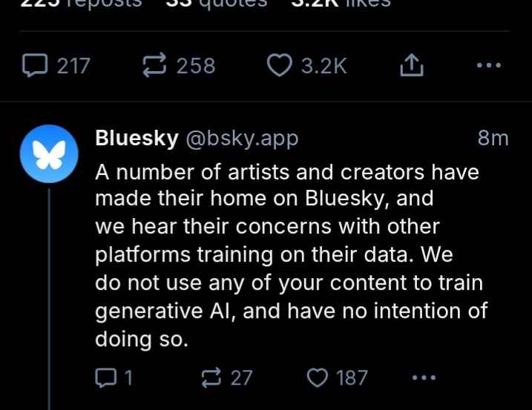
Task: Like Bluesky's post with 187 likes
Action: (x=318, y=377)
